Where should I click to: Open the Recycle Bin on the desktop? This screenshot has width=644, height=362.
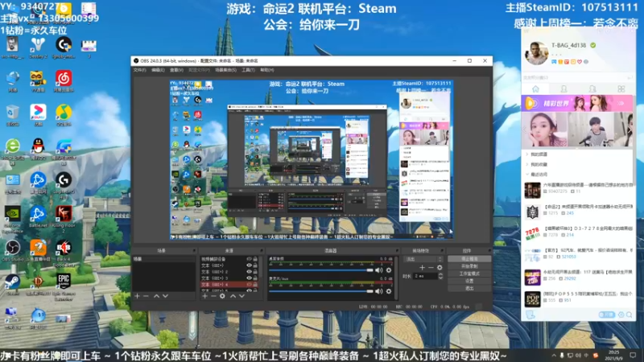12,115
